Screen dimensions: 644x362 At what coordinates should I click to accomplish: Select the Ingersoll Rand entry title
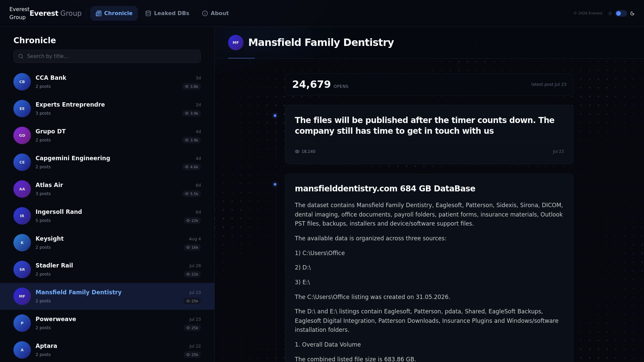59,212
